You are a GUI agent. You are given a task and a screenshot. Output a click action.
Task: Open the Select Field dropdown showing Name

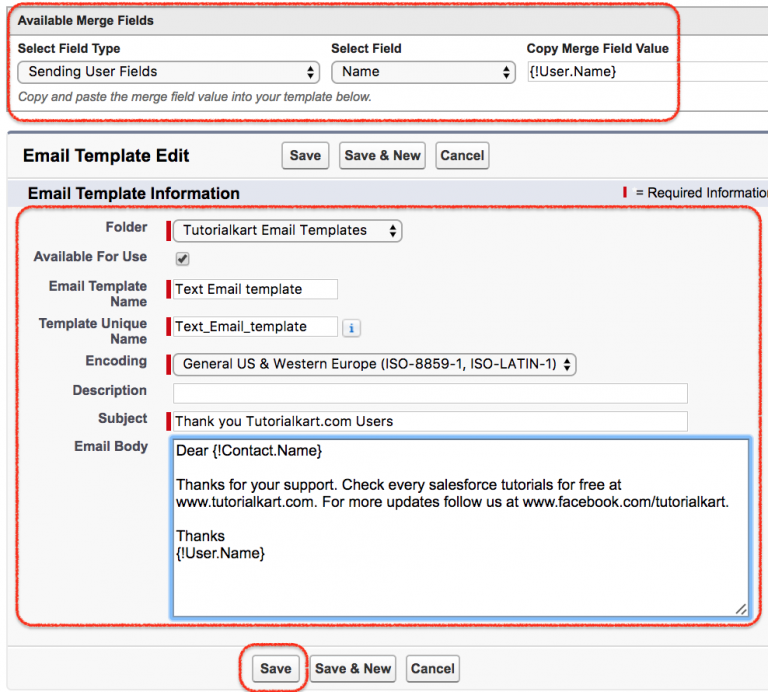423,72
